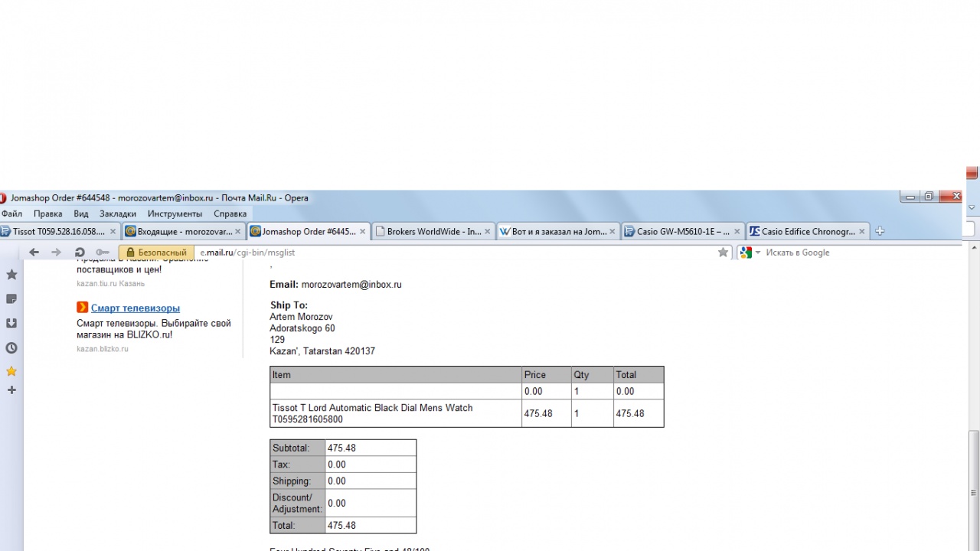Open the Bookmarks panel in sidebar

(x=11, y=275)
